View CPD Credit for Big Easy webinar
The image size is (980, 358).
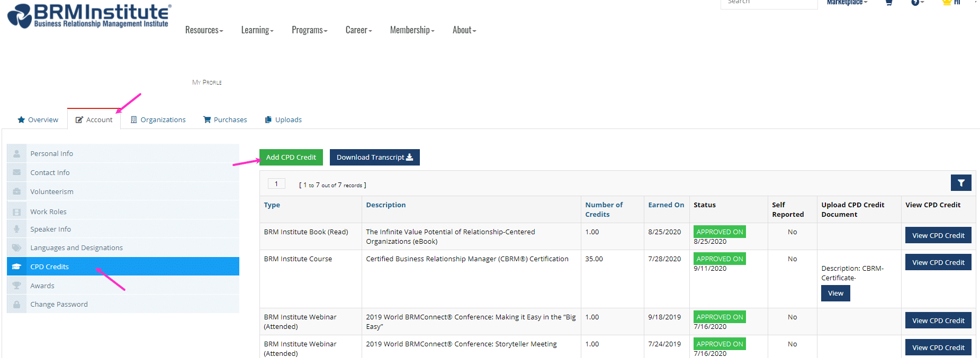(x=938, y=320)
